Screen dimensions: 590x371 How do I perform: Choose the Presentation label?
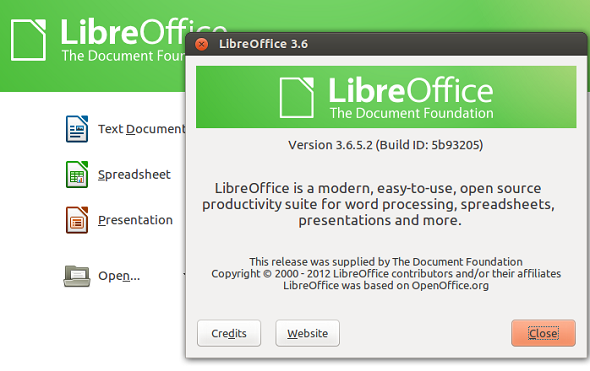coord(135,220)
